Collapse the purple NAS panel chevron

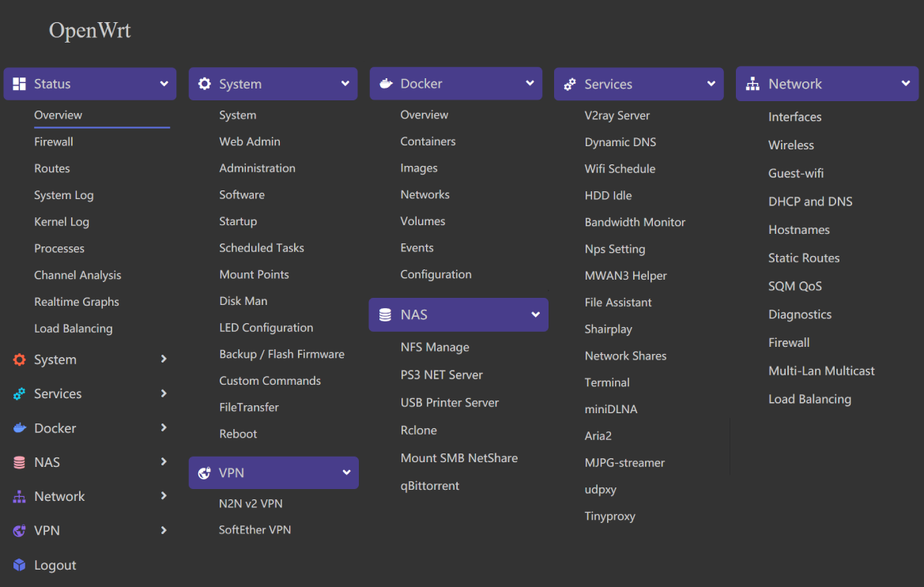535,314
